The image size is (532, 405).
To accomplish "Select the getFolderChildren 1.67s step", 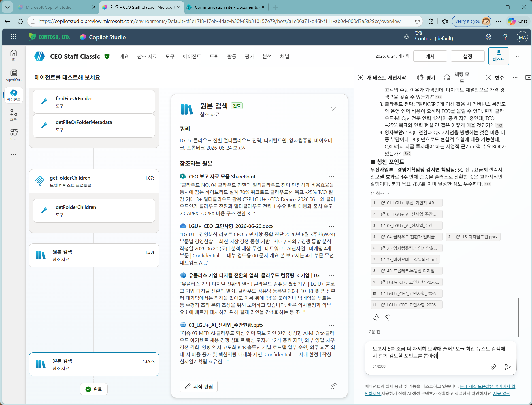I will [94, 181].
